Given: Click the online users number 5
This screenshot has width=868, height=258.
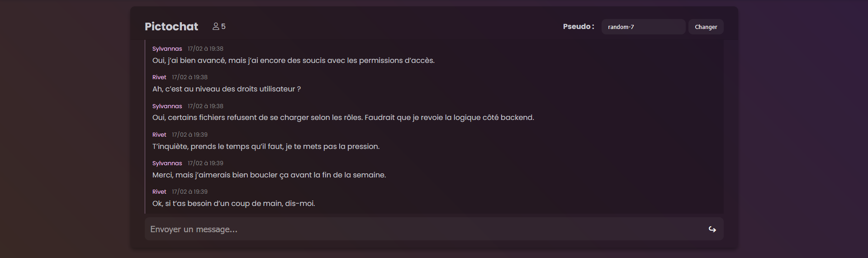Looking at the screenshot, I should coord(223,26).
